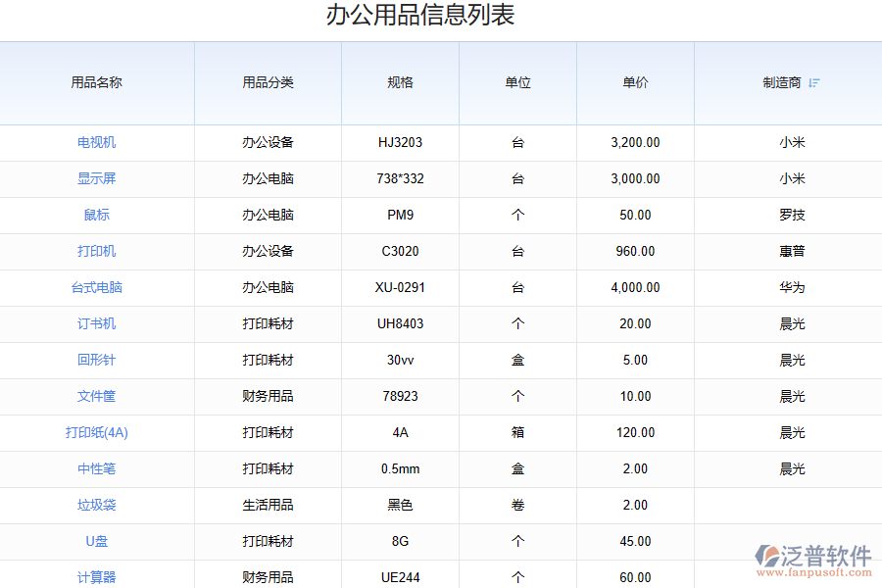Image resolution: width=882 pixels, height=588 pixels.
Task: Select the 规格 column header
Action: [400, 83]
